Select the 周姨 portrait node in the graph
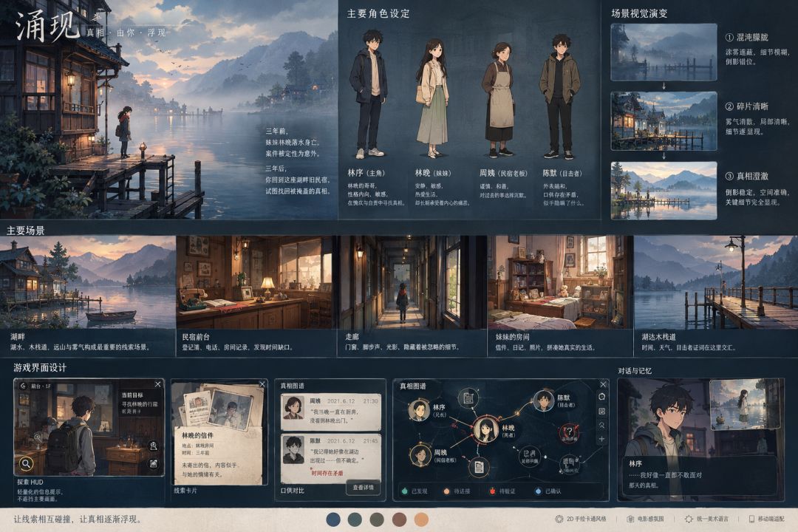Image resolution: width=798 pixels, height=532 pixels. click(421, 455)
